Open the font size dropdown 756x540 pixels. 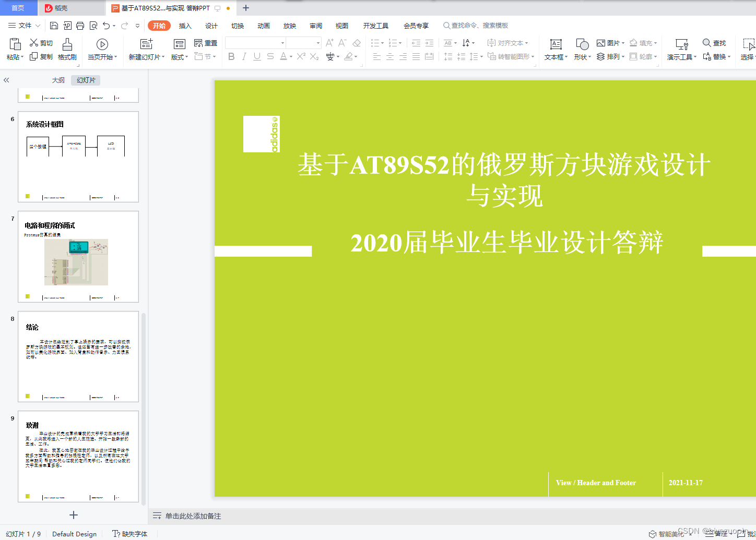pos(317,43)
